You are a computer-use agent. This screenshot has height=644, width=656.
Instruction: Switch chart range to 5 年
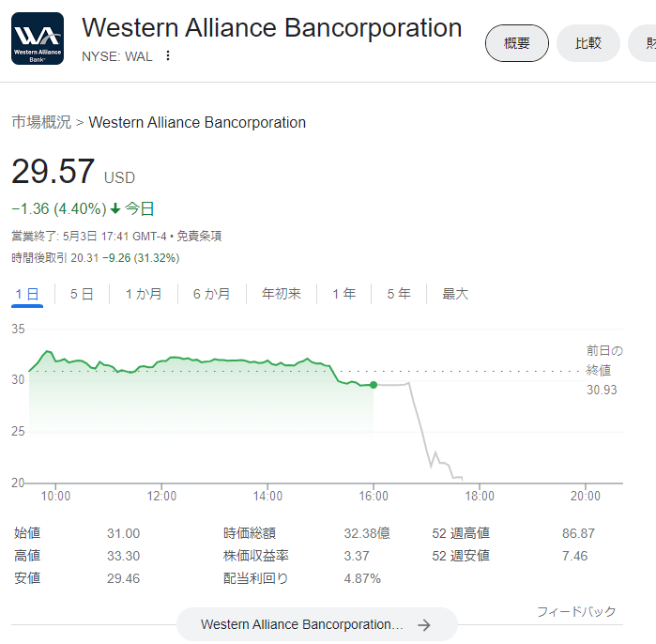point(399,294)
